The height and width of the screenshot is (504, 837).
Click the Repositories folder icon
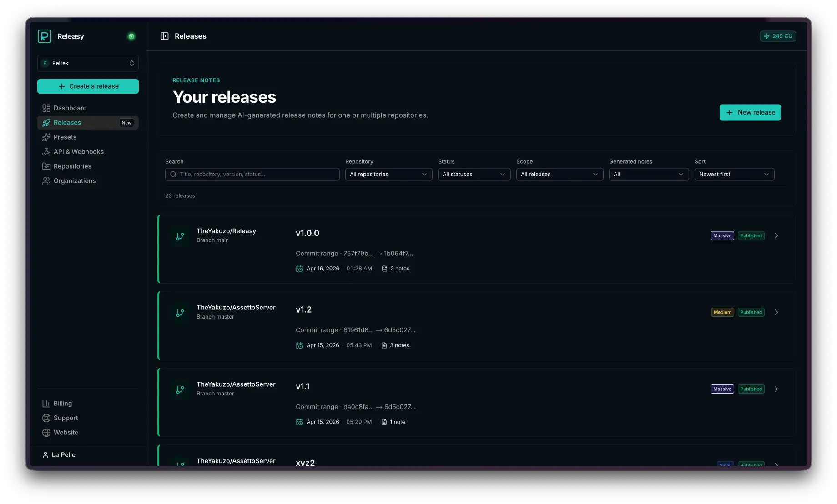pos(46,166)
